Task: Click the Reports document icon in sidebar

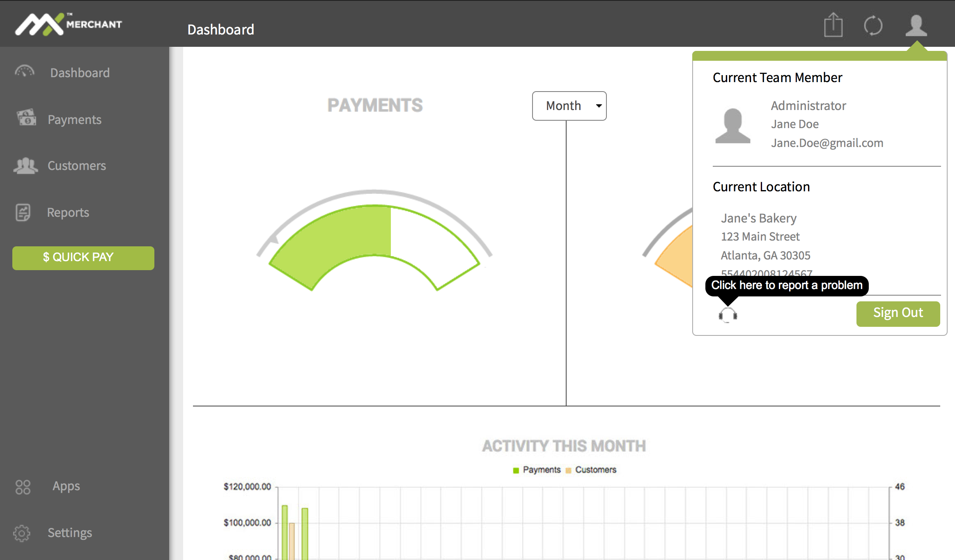Action: pos(23,212)
